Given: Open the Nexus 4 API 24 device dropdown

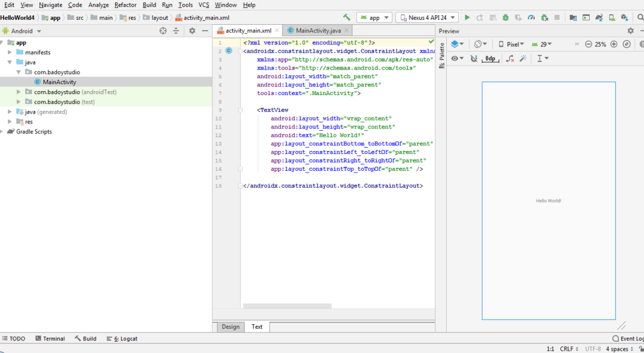Looking at the screenshot, I should point(427,18).
